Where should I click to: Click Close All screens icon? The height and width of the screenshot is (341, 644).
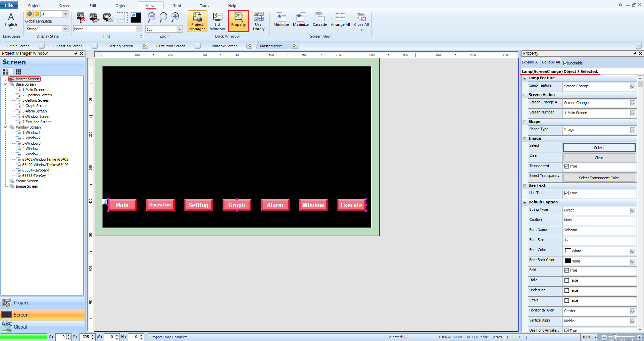pos(361,21)
